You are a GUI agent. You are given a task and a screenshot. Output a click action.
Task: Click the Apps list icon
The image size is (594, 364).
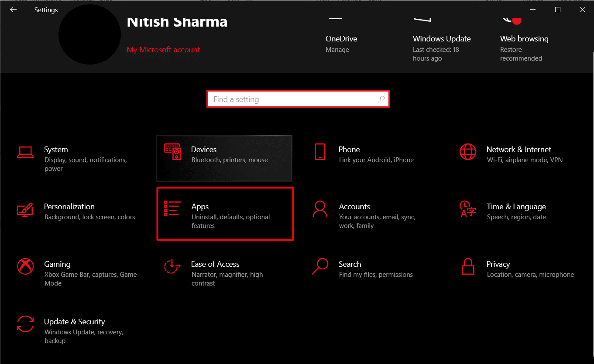172,208
